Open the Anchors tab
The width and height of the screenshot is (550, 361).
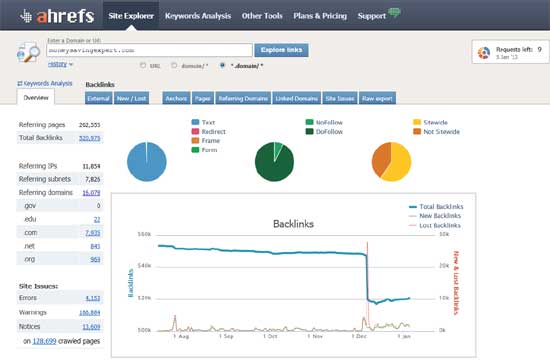coord(176,98)
